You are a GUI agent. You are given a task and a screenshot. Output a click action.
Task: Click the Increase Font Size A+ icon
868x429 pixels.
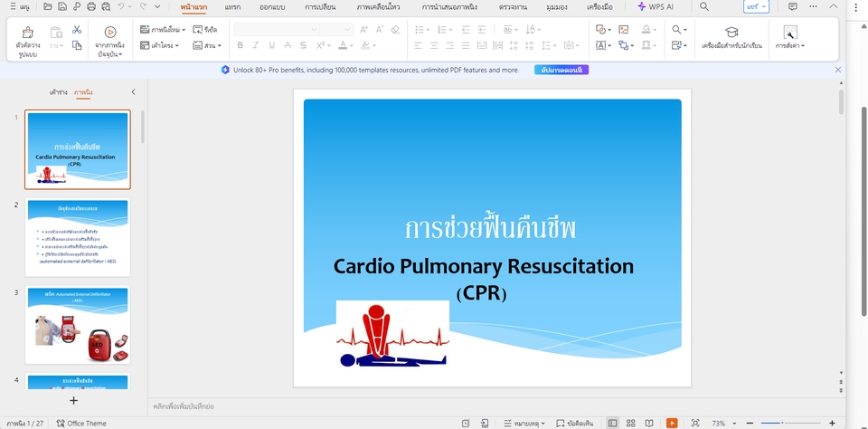[x=363, y=29]
